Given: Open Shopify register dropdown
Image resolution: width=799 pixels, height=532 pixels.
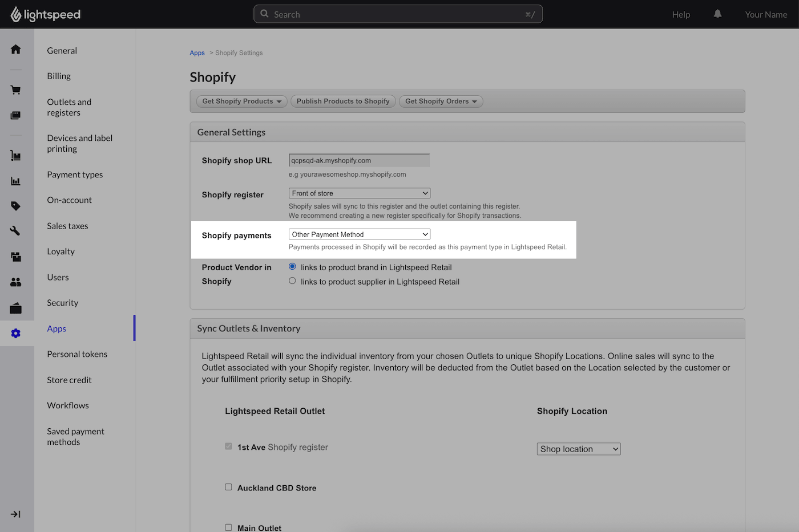Looking at the screenshot, I should [360, 193].
